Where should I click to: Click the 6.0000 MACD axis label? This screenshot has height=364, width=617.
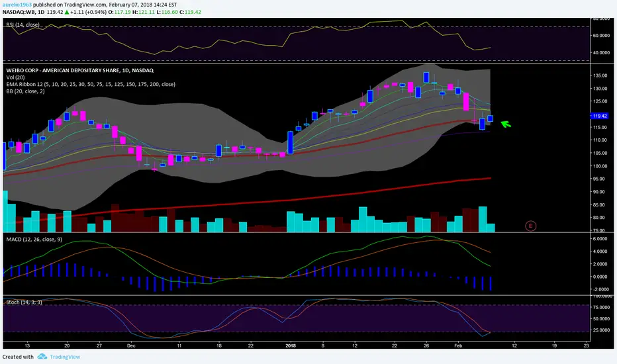600,239
